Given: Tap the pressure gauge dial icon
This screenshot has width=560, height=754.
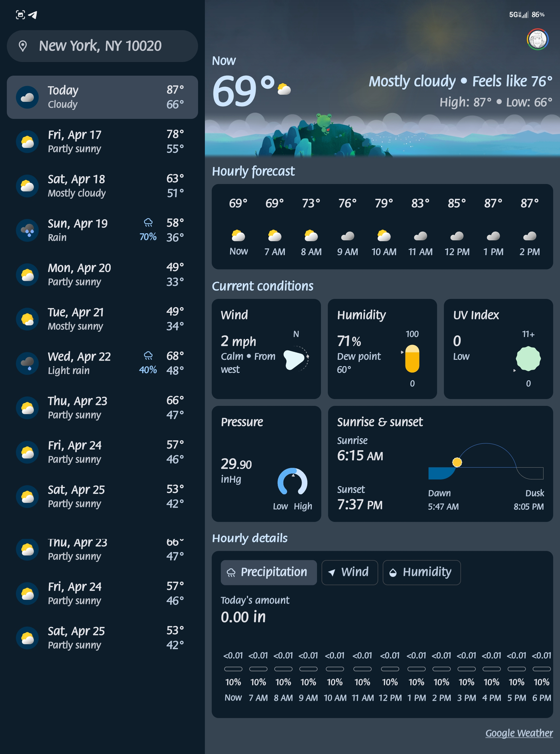Looking at the screenshot, I should [x=292, y=482].
